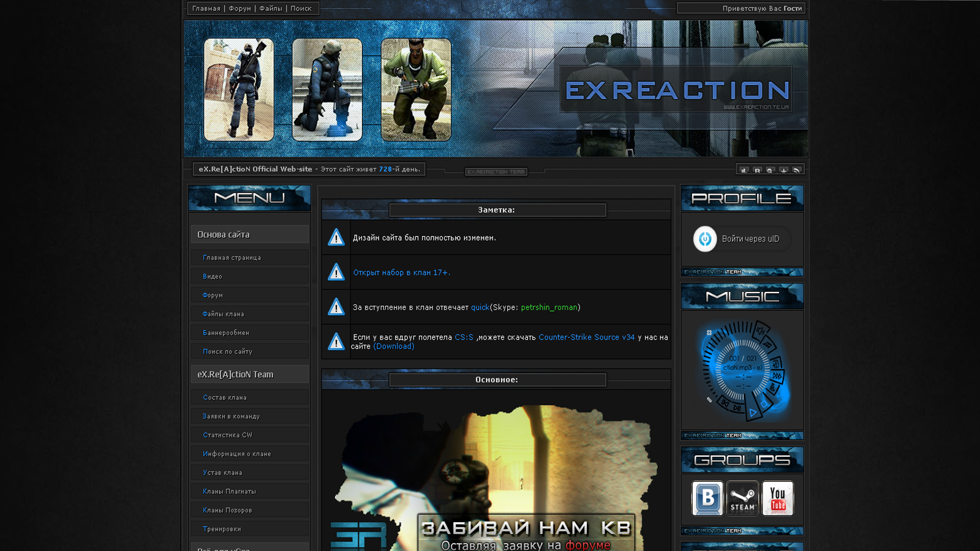Open the playlist note icon in the player
The width and height of the screenshot is (980, 551).
(x=768, y=345)
